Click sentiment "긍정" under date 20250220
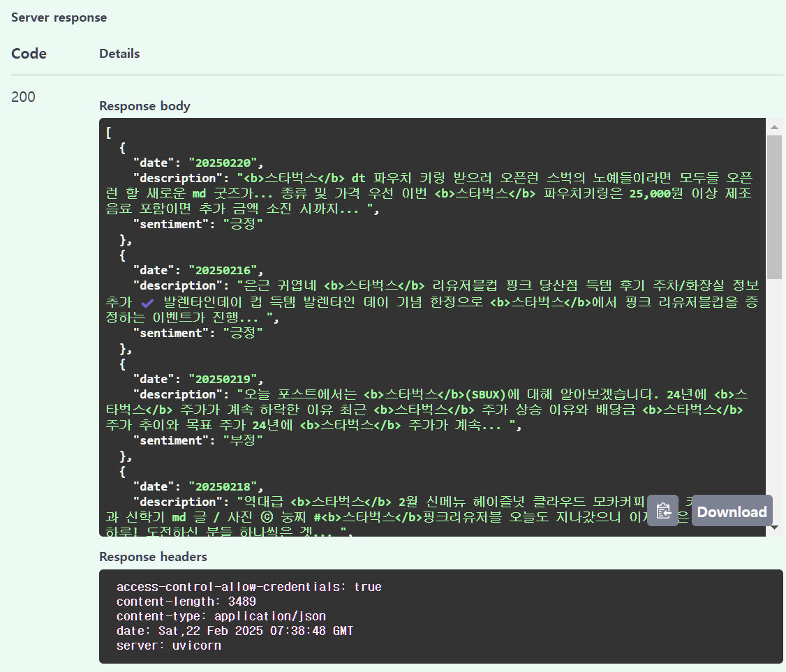 (x=243, y=224)
